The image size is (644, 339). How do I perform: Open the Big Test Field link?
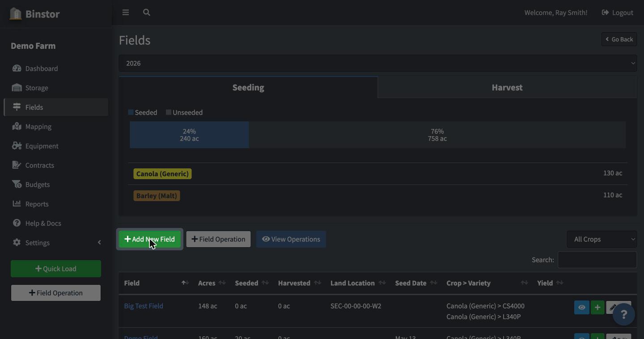click(144, 306)
